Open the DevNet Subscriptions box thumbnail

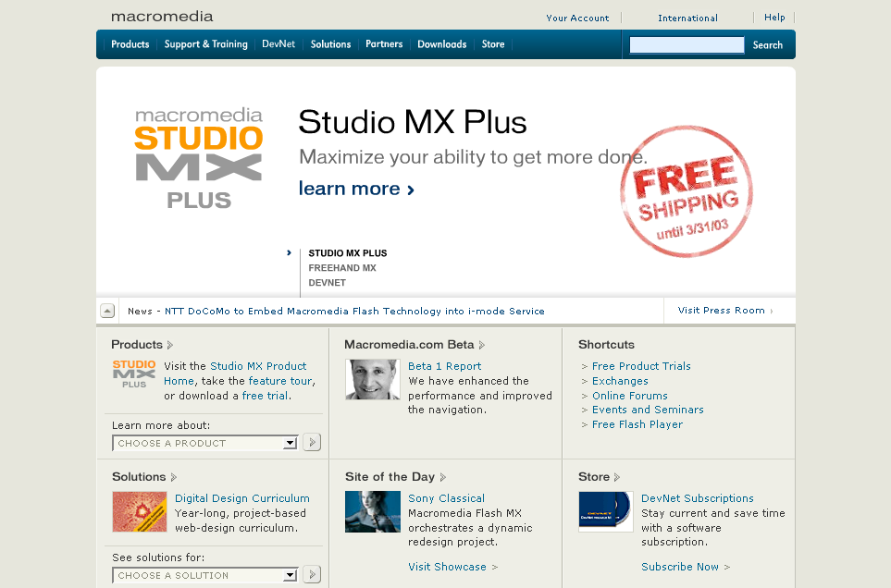(606, 512)
